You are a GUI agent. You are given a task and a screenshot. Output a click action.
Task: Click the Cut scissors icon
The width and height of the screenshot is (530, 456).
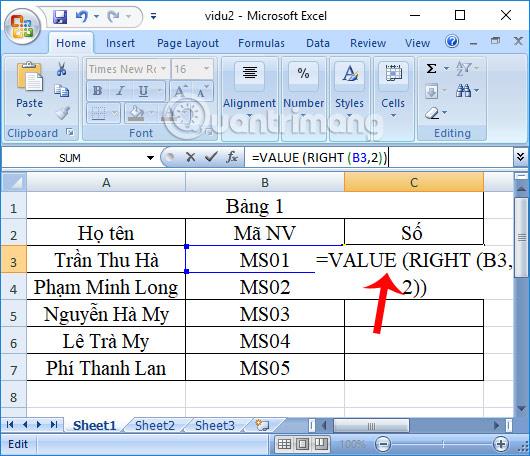[x=62, y=69]
